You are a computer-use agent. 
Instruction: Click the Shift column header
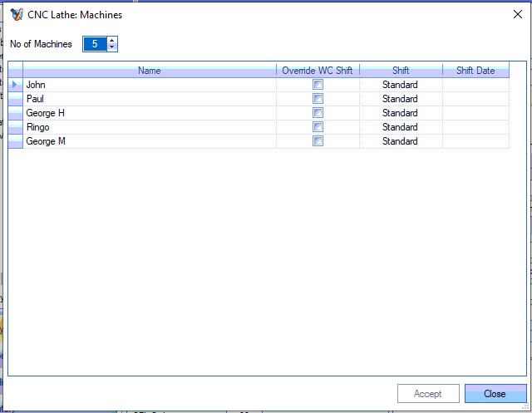tap(401, 71)
